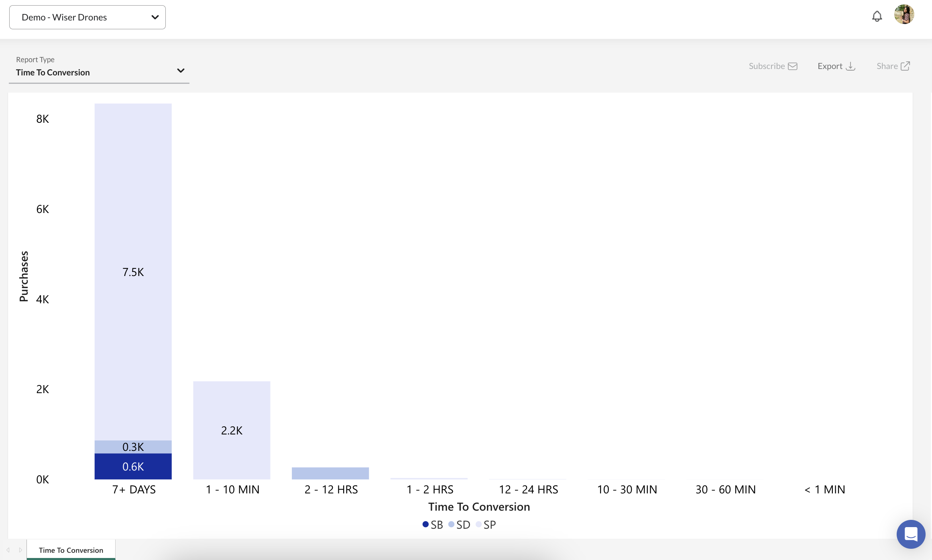
Task: Click the Share text link
Action: (x=887, y=66)
